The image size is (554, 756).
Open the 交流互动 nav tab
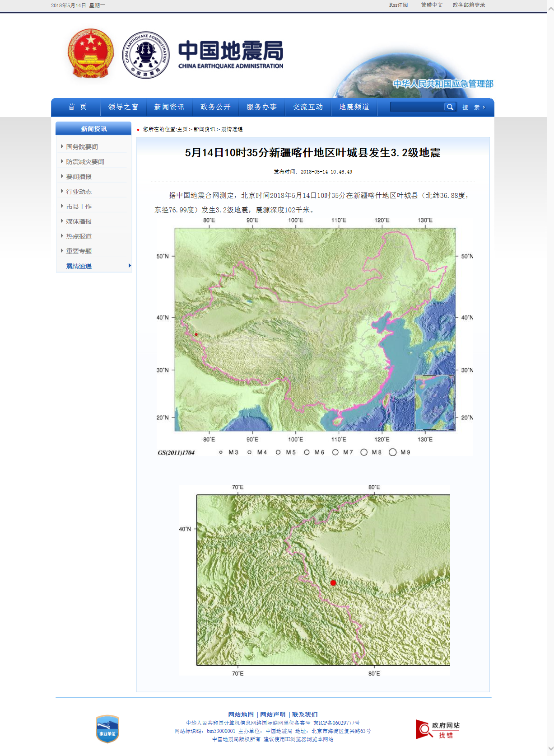(307, 107)
